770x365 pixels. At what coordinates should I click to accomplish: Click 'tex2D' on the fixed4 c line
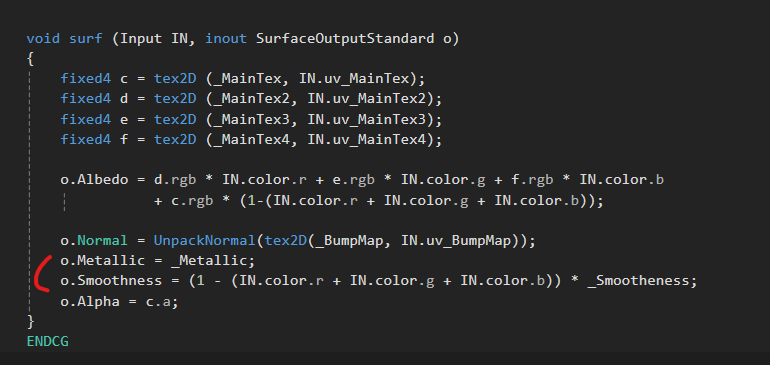click(175, 79)
